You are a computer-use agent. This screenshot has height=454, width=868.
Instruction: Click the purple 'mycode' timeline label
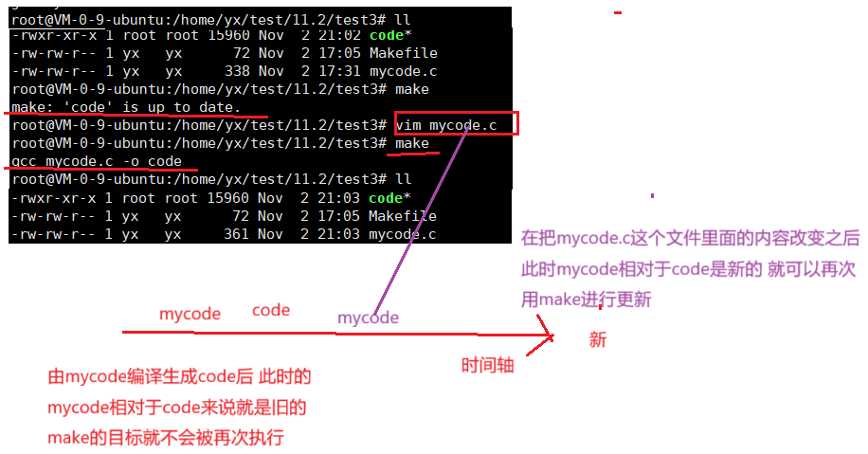coord(368,318)
